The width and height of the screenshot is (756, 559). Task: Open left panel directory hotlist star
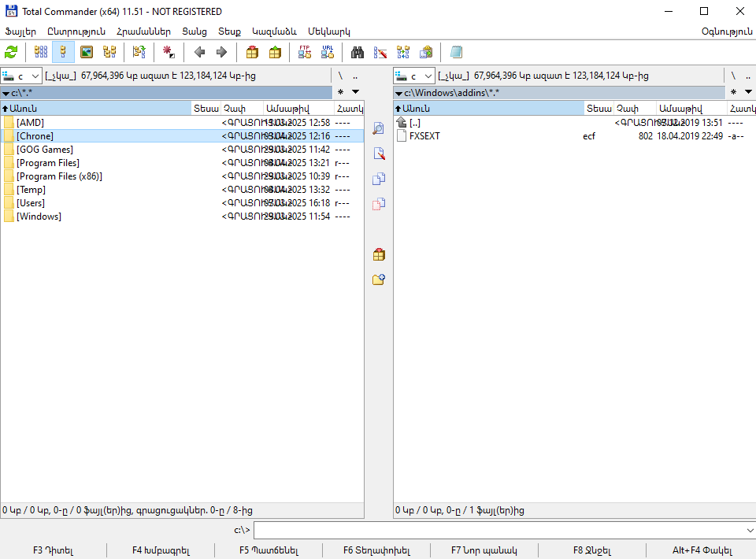click(340, 91)
